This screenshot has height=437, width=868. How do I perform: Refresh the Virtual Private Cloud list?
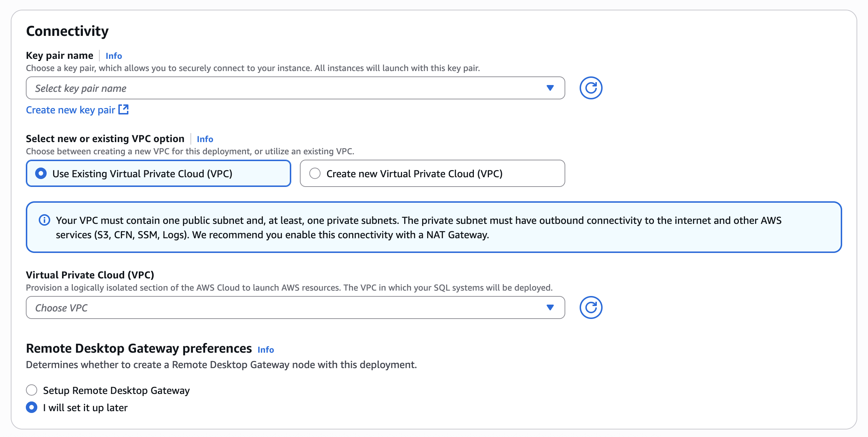(x=591, y=307)
